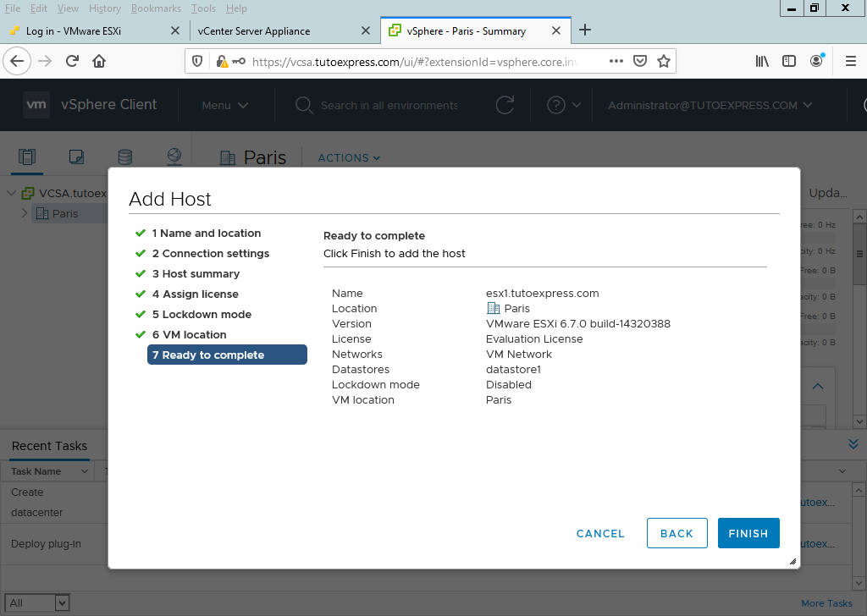Open the vSphere Menu dropdown
This screenshot has width=867, height=616.
point(225,105)
